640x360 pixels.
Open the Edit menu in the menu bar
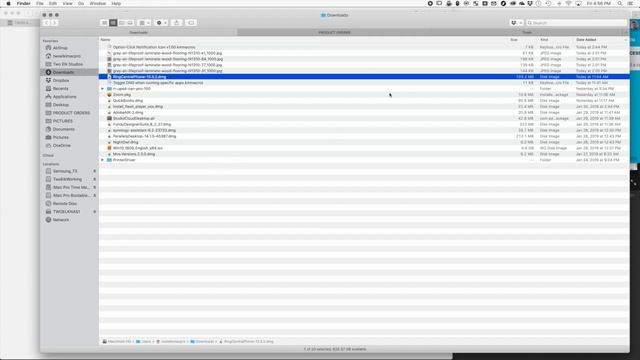click(x=53, y=3)
